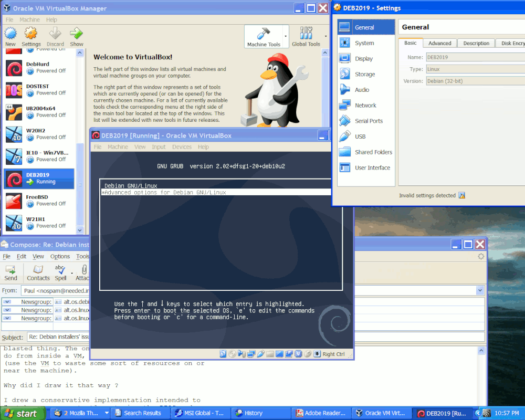Click the Send button in the Compose window
Viewport: 525px width, 420px height.
click(x=10, y=274)
